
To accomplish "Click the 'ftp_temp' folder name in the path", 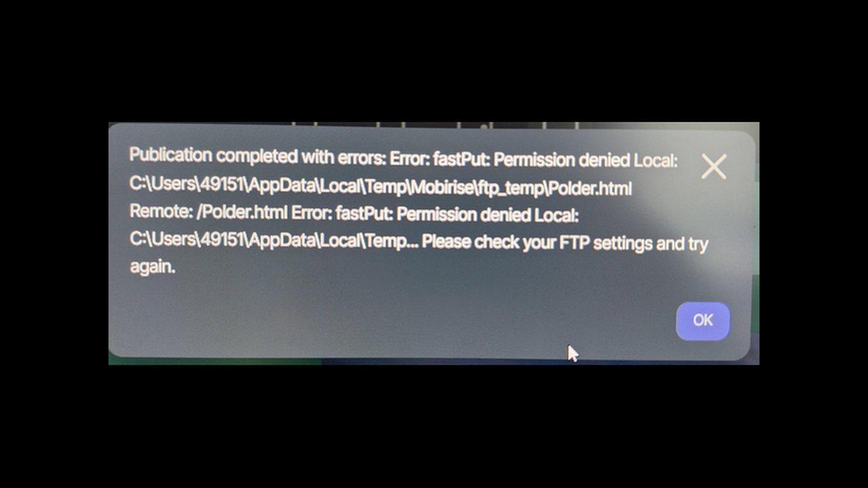I will (x=511, y=188).
